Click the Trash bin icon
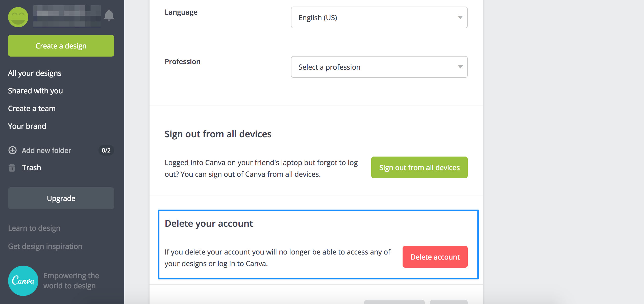644x304 pixels. click(12, 168)
